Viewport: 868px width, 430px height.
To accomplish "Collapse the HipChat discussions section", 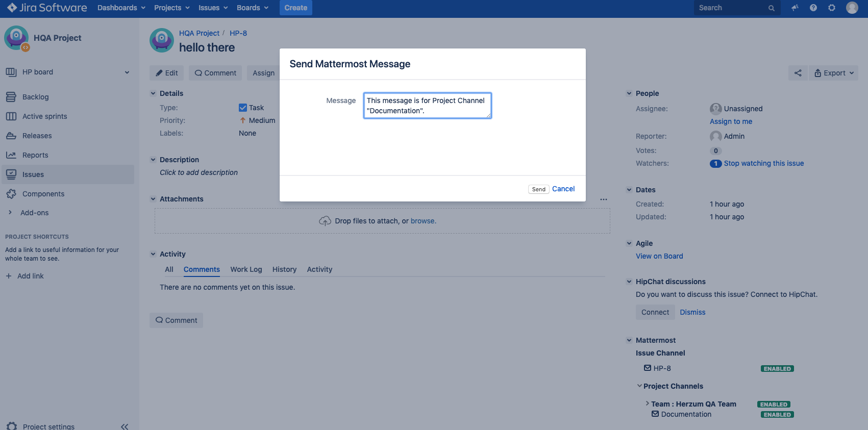I will (x=629, y=282).
